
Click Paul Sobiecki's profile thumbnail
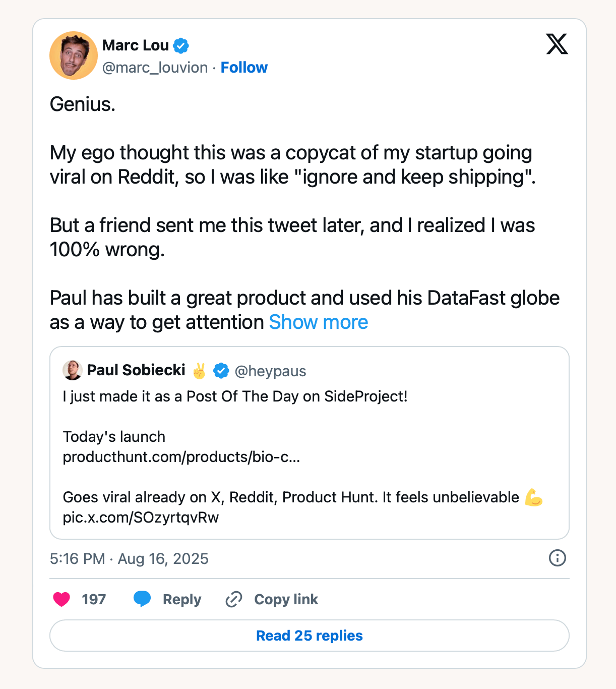click(x=73, y=370)
